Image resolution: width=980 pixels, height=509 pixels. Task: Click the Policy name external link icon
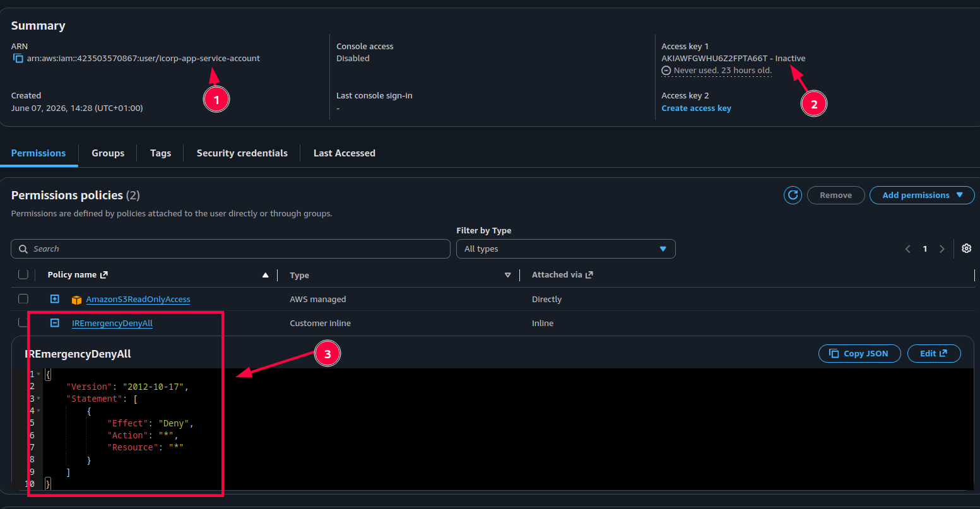tap(104, 274)
